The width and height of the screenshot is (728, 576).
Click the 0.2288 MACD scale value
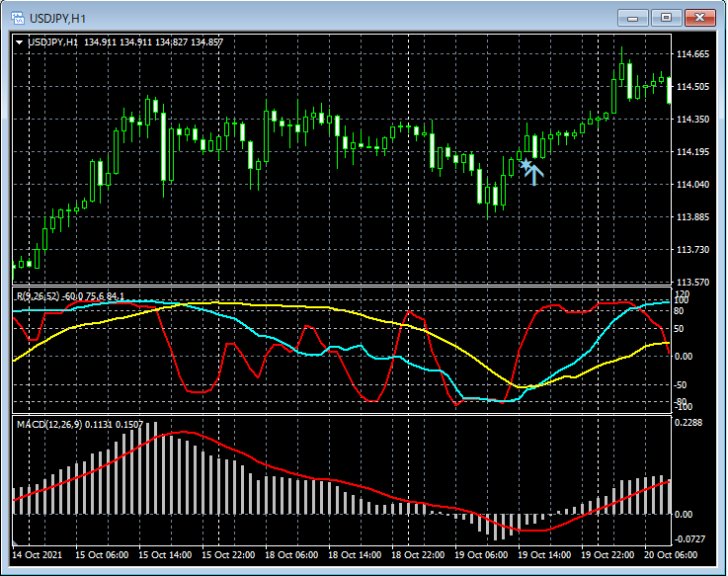[x=688, y=422]
